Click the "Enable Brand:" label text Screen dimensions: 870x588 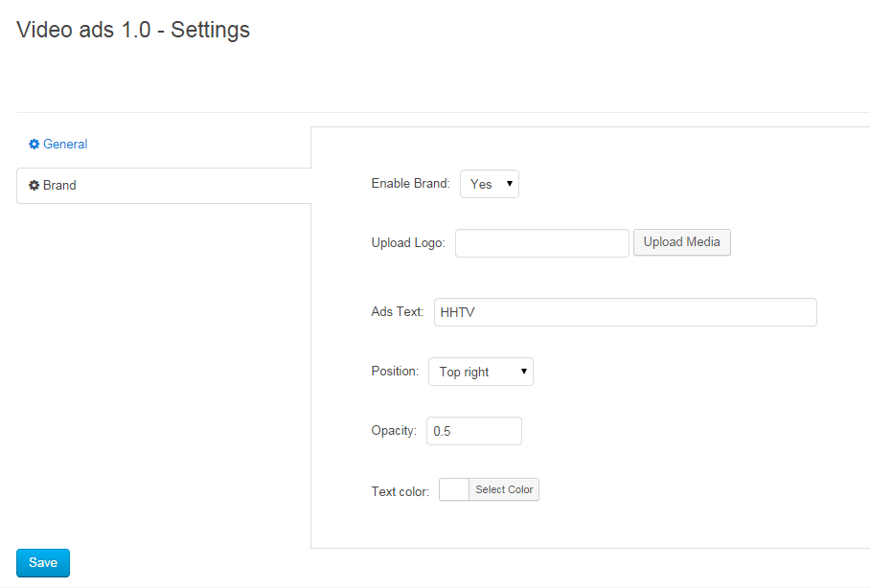click(x=410, y=184)
